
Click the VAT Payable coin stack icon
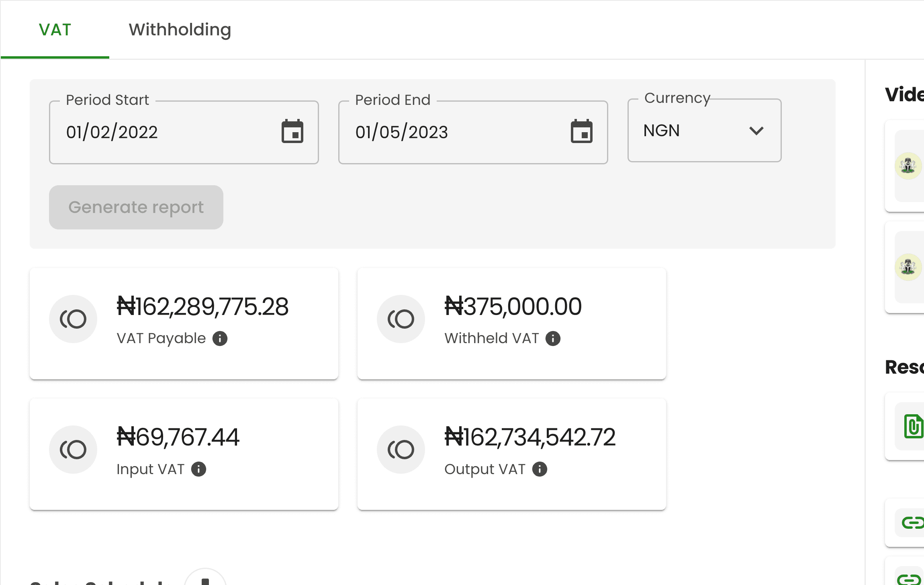click(74, 319)
